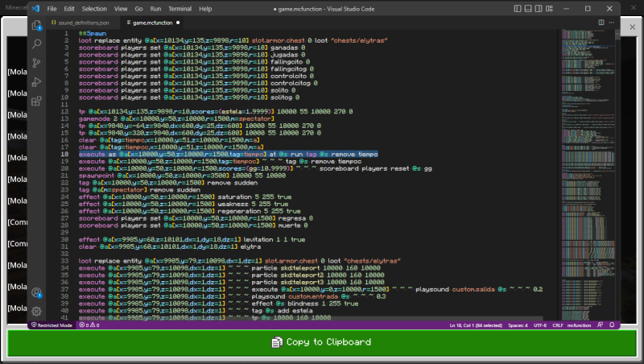Open the Extensions view
Viewport: 644px width, 364px height.
37,101
